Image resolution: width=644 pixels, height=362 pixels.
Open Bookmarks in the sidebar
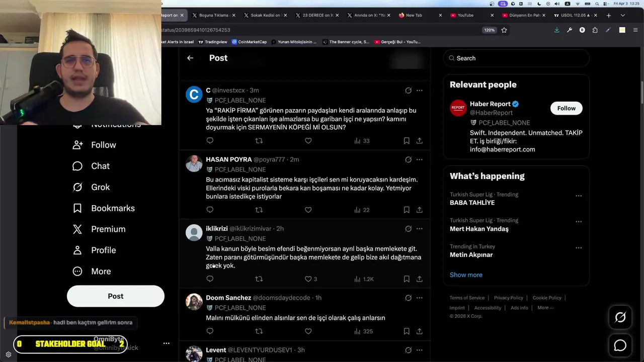[104, 208]
